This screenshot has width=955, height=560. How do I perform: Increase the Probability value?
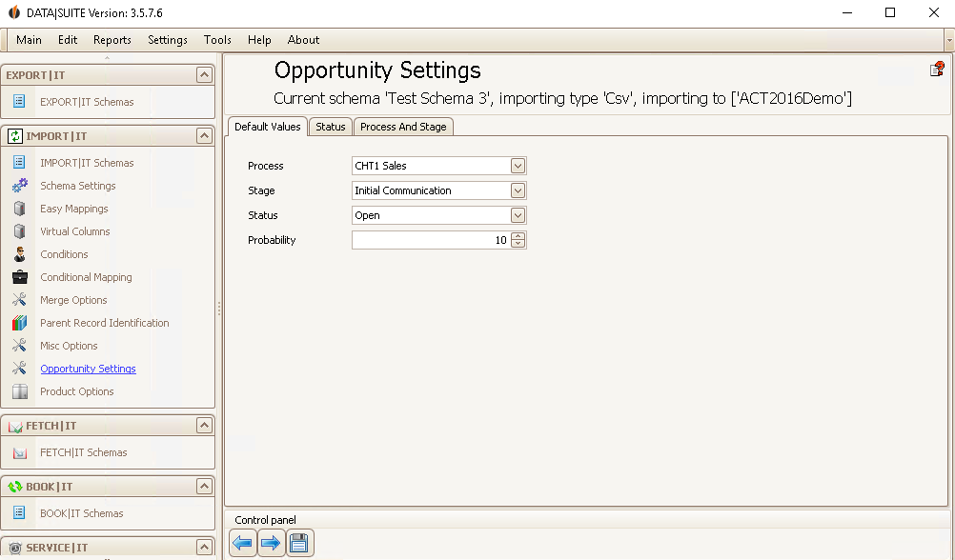click(518, 236)
